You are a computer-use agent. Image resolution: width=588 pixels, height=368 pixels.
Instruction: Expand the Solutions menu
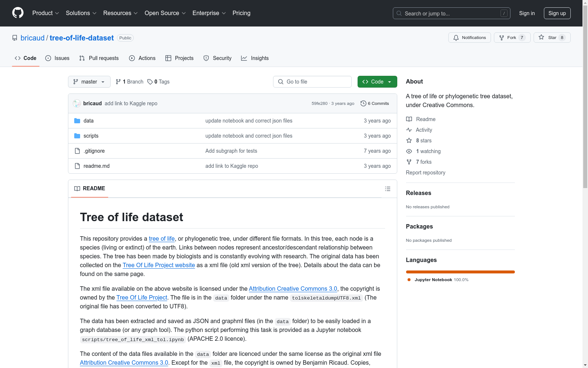[81, 13]
